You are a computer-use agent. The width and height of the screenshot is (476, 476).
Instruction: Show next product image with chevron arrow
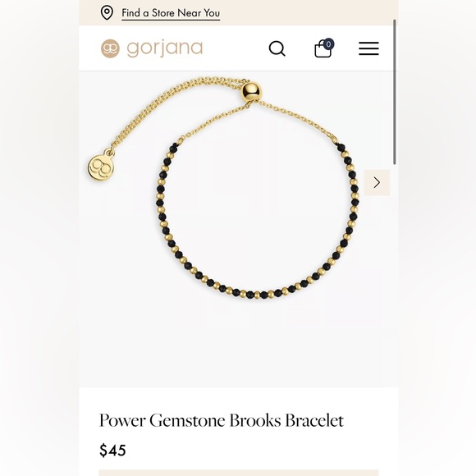point(377,182)
